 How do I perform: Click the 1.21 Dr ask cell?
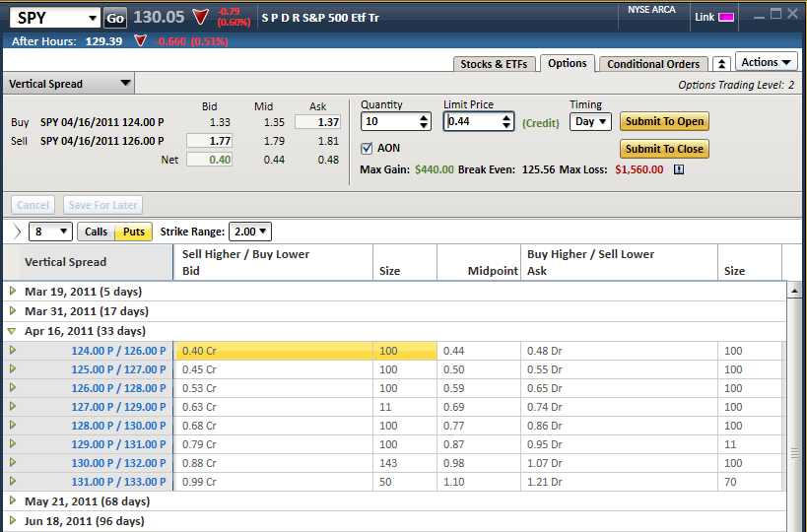pyautogui.click(x=619, y=482)
